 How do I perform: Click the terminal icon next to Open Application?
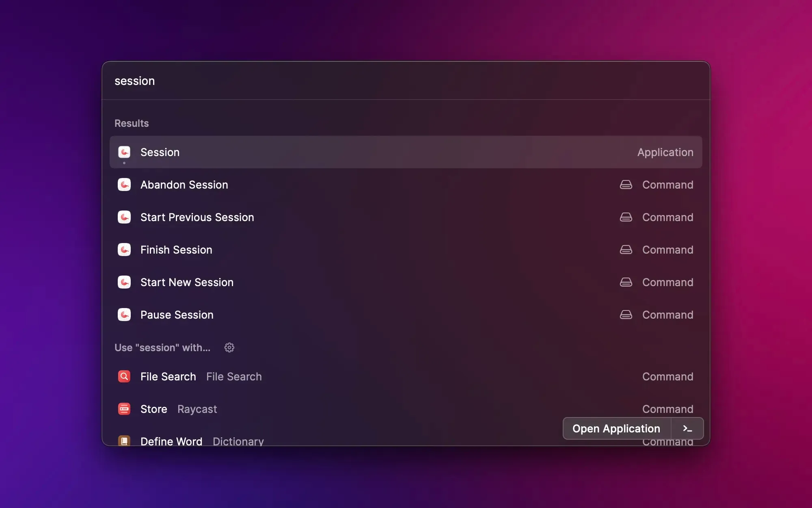(687, 428)
